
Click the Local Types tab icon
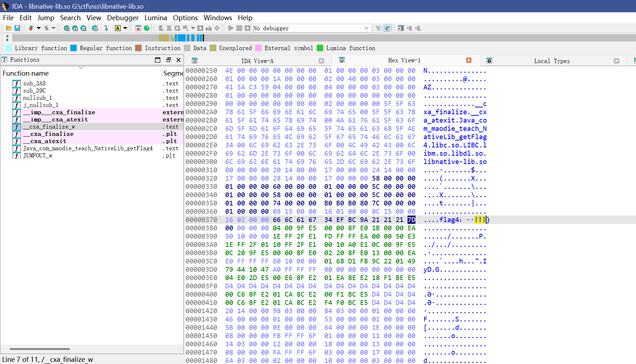pyautogui.click(x=489, y=61)
